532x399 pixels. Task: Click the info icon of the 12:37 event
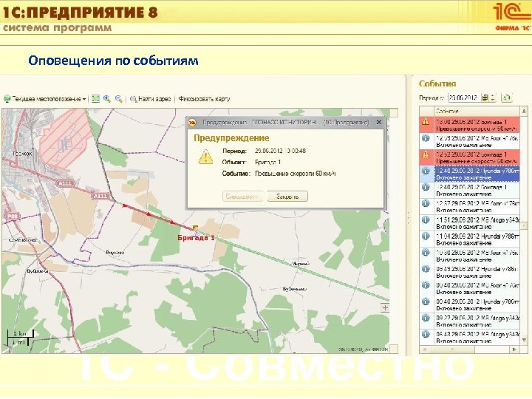coord(426,203)
